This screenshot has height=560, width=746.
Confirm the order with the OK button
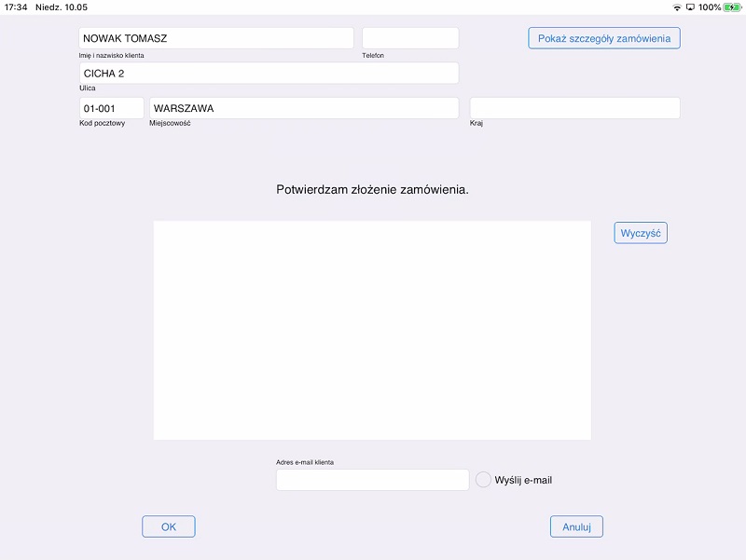pyautogui.click(x=169, y=526)
